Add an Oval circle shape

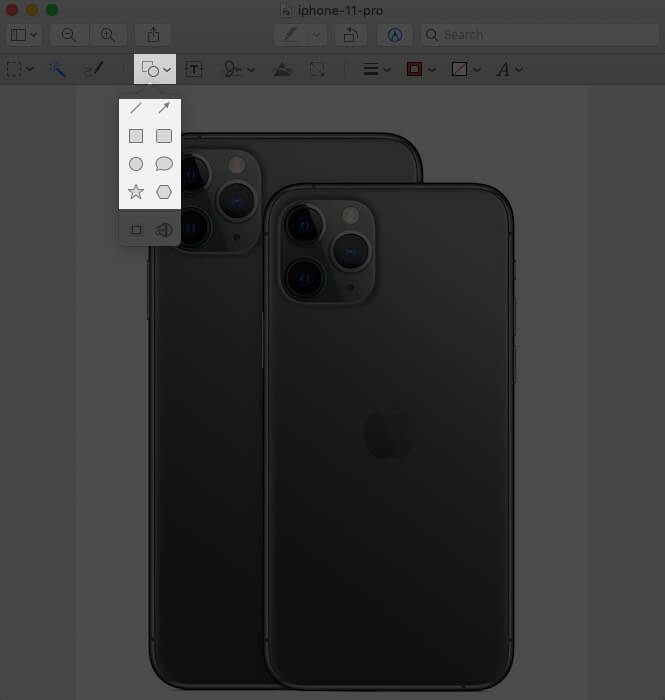[136, 164]
